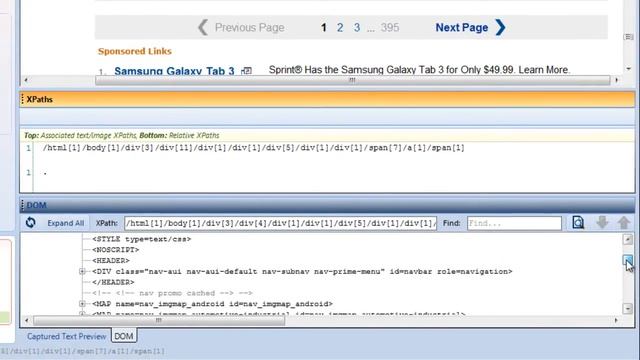Click the find next down arrow
The image size is (640, 360).
602,222
